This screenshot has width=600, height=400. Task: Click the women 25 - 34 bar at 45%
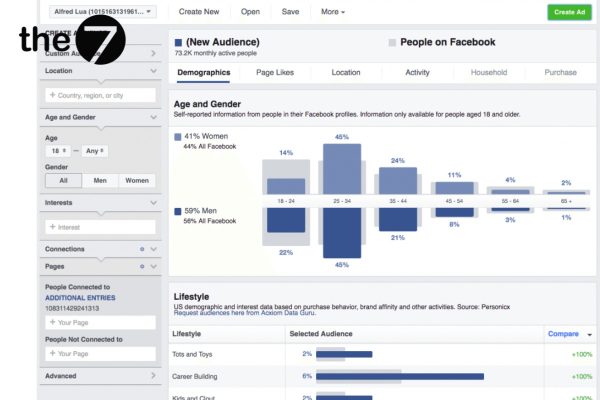click(342, 169)
